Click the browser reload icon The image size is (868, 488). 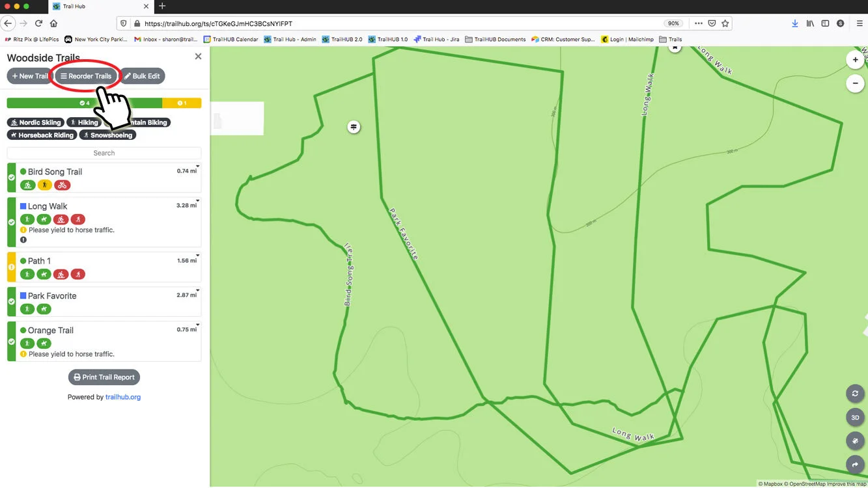(38, 23)
